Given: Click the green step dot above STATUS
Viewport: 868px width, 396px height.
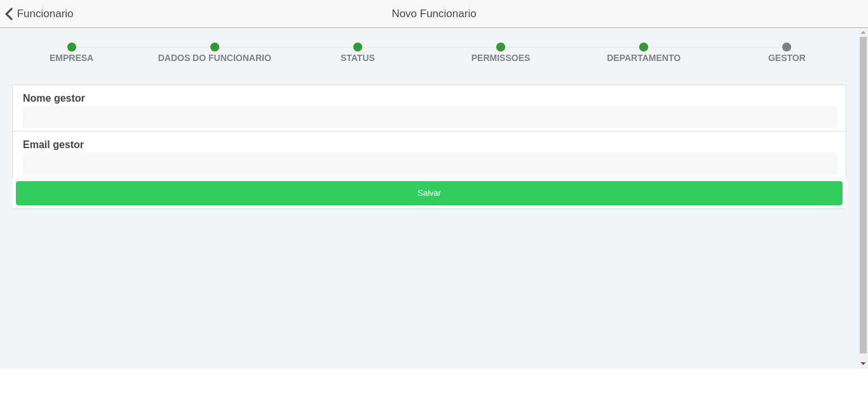Looking at the screenshot, I should click(358, 47).
